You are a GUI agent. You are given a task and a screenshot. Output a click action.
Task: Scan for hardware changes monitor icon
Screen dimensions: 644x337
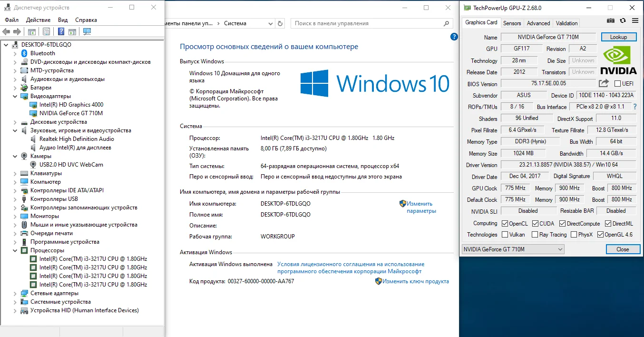tap(87, 31)
